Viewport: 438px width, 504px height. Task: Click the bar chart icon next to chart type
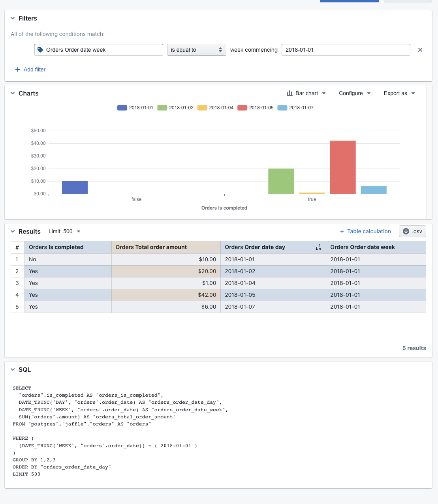(290, 93)
